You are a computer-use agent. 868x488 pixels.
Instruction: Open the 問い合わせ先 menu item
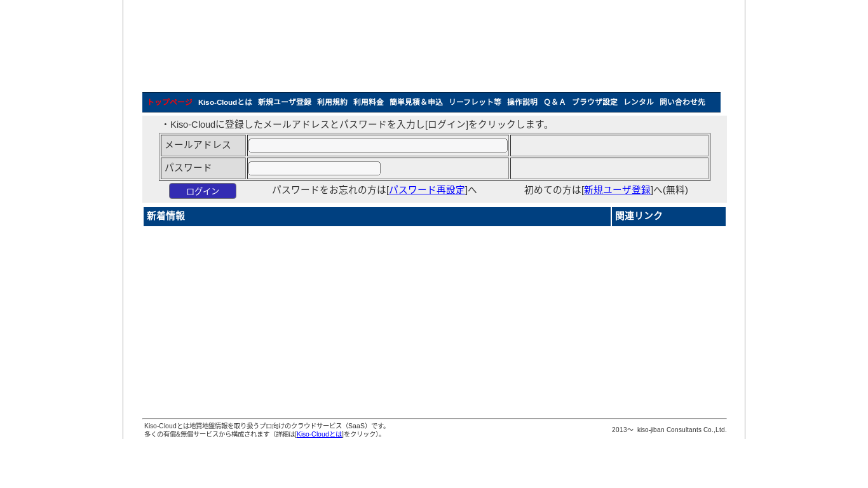pyautogui.click(x=682, y=102)
